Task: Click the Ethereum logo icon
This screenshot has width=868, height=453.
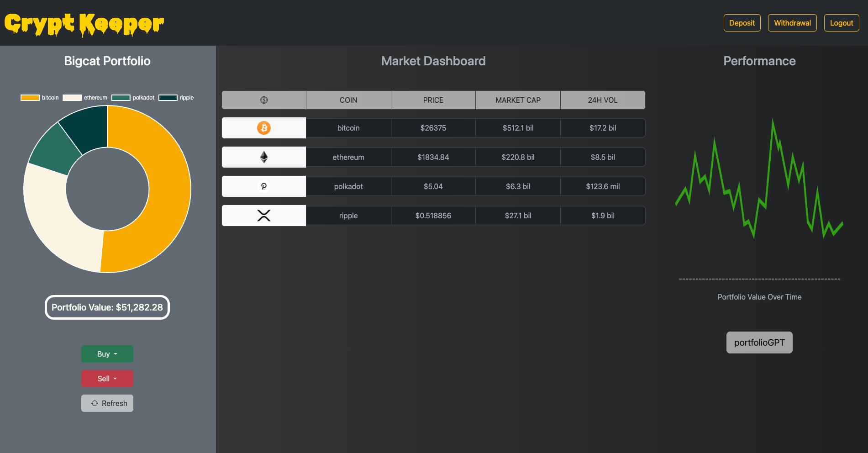Action: (x=263, y=157)
